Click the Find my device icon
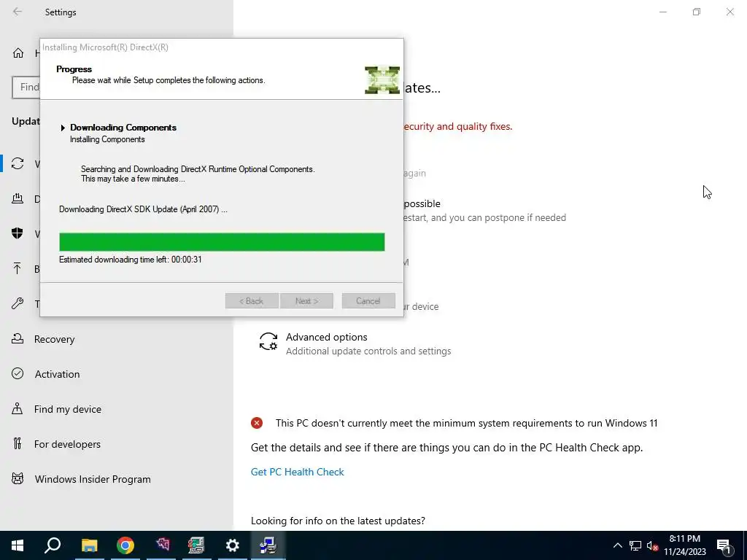 [x=18, y=409]
